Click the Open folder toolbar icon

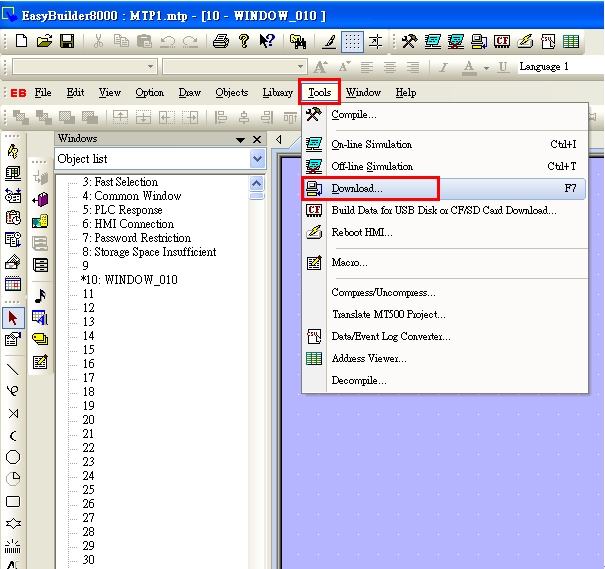click(44, 41)
